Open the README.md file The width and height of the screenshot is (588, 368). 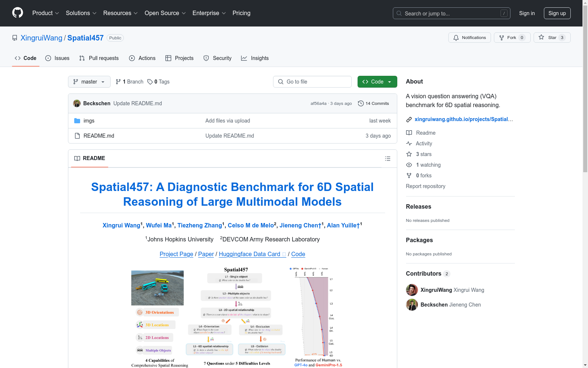(99, 136)
